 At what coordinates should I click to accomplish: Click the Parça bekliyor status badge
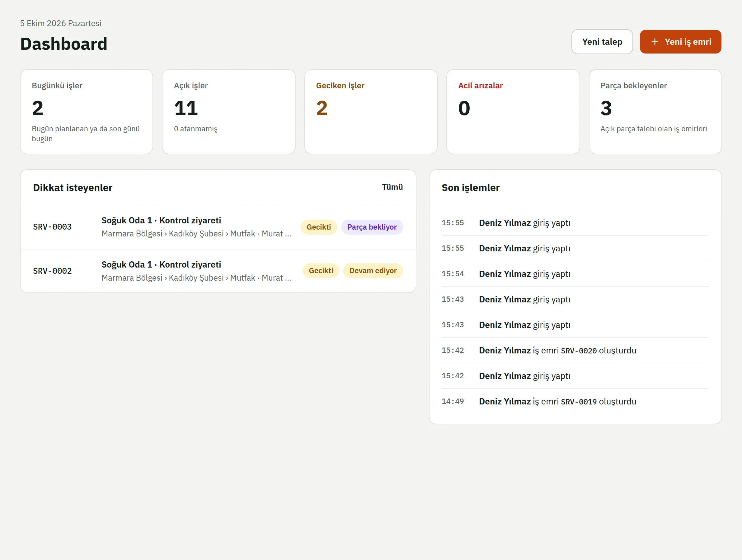372,227
